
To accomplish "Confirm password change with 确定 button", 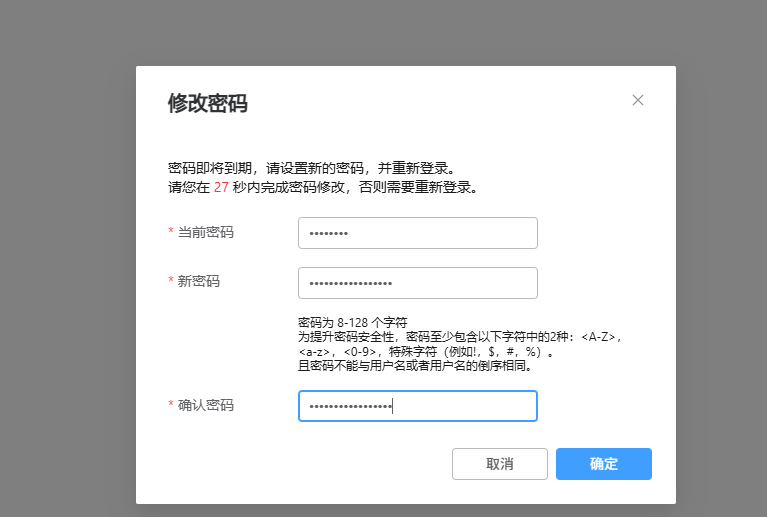I will tap(604, 464).
